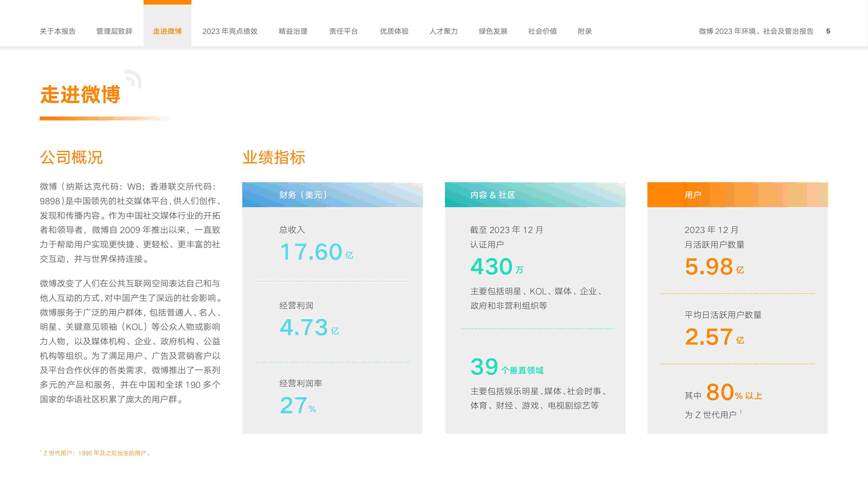The image size is (868, 488).
Task: Click the large 走进微博 page heading
Action: [x=80, y=95]
